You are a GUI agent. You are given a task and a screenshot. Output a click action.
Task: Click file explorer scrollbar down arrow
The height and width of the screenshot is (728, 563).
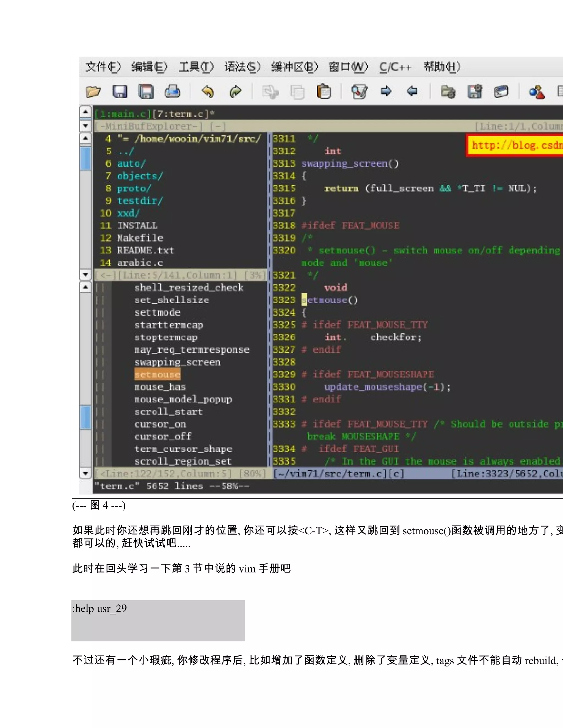(x=85, y=275)
